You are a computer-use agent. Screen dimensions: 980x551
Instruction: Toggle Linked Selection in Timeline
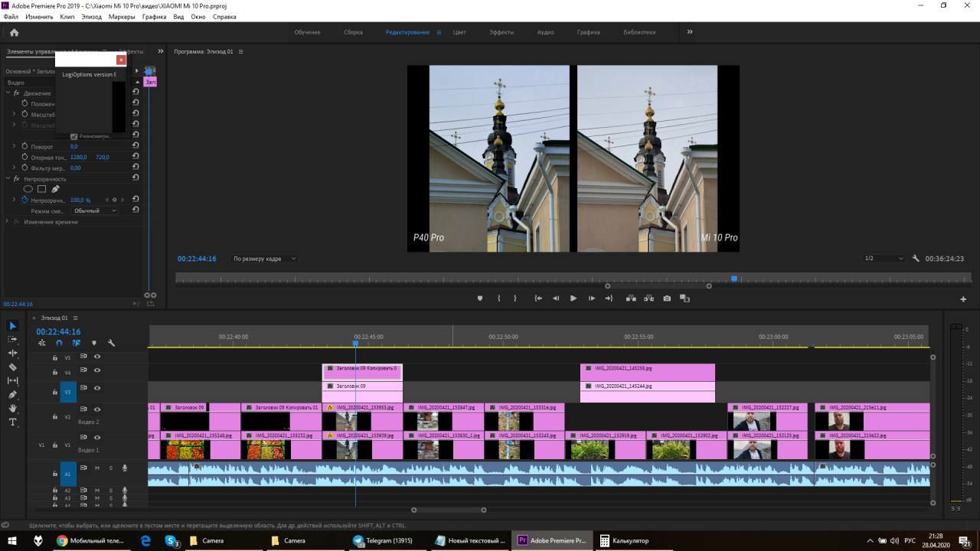pos(77,343)
